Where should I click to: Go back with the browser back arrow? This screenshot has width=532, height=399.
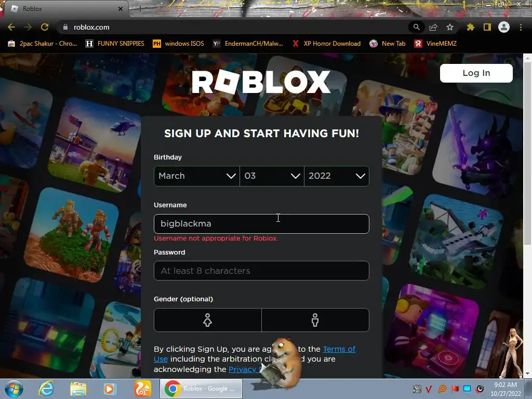click(x=11, y=27)
